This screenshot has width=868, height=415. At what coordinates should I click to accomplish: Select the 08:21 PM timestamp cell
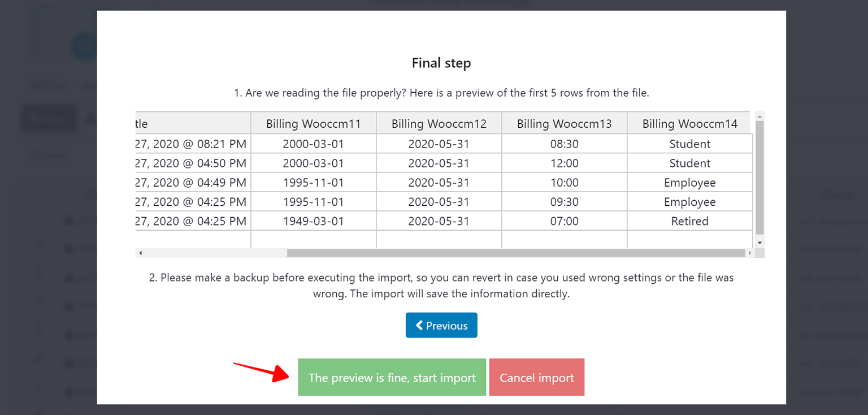[x=192, y=144]
